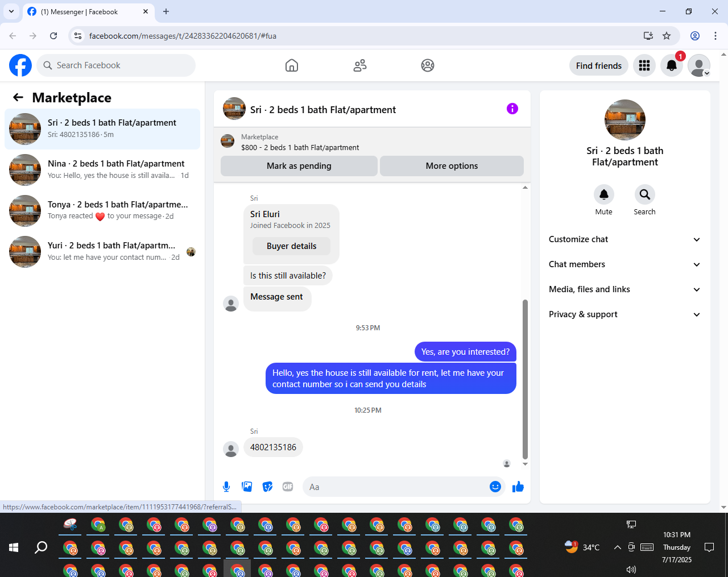Open the tab search dropdown arrow
Image resolution: width=728 pixels, height=577 pixels.
[11, 11]
